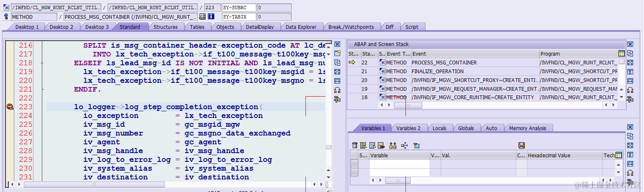Screen dimensions: 644x192
Task: Click the two-column compare icon in Variables toolbar
Action: [x=393, y=145]
